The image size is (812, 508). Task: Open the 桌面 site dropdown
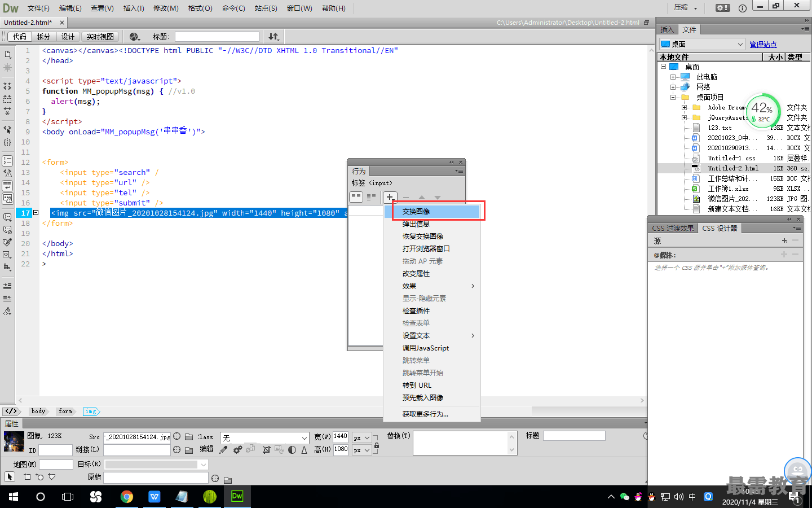702,44
